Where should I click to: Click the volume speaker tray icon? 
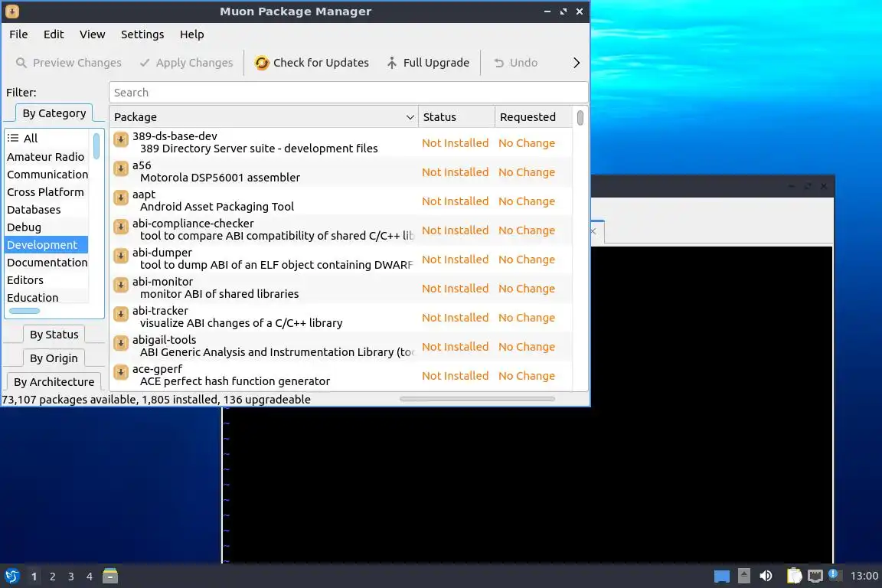(766, 576)
